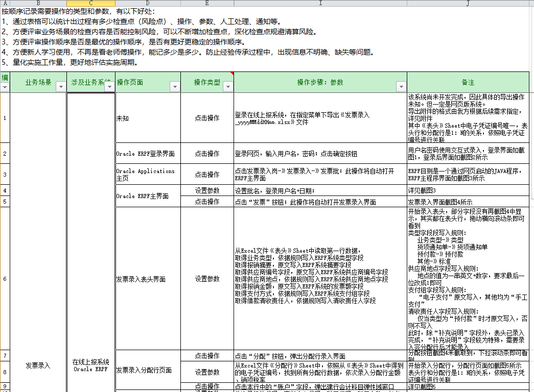
Task: Select the 发票录入表头界面 cell
Action: [x=148, y=279]
